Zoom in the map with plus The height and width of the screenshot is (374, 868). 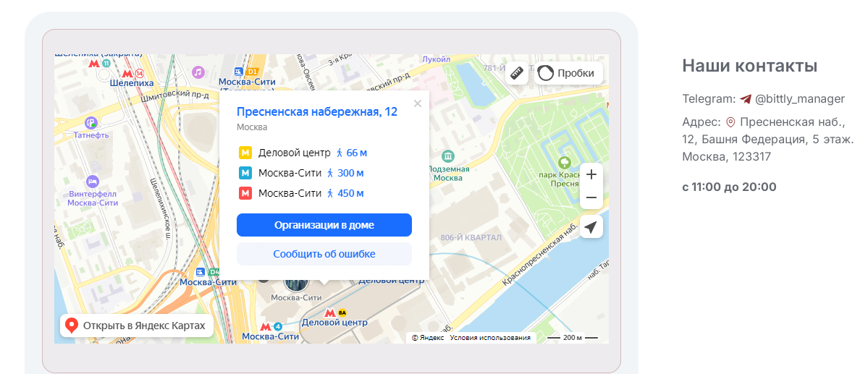pyautogui.click(x=591, y=175)
